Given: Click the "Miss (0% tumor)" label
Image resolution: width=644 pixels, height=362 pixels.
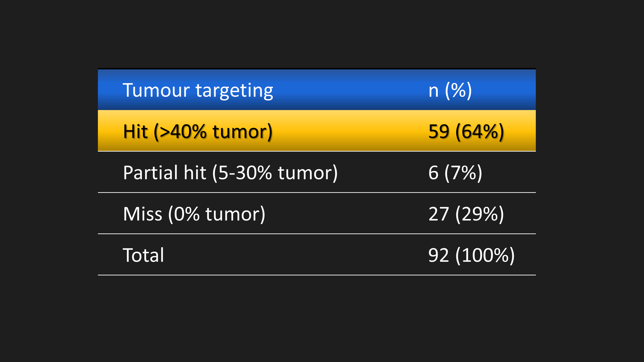Looking at the screenshot, I should pyautogui.click(x=194, y=214).
